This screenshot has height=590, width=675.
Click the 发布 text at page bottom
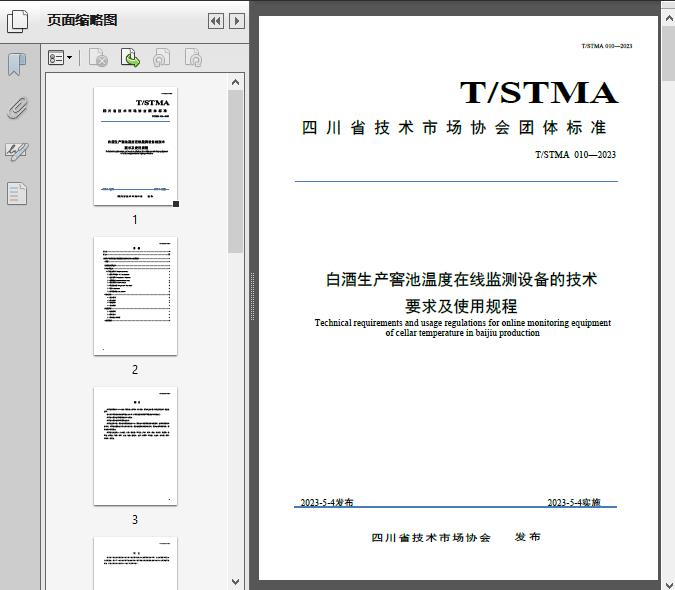(x=528, y=537)
